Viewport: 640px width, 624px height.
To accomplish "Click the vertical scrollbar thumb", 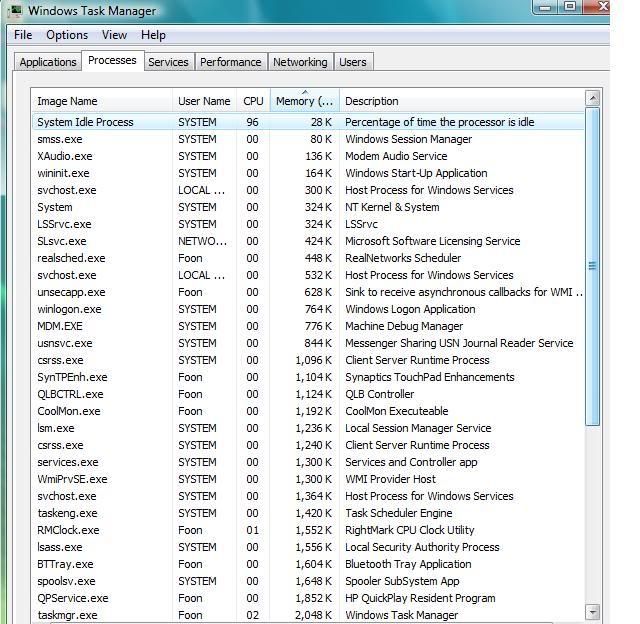I will [x=592, y=266].
